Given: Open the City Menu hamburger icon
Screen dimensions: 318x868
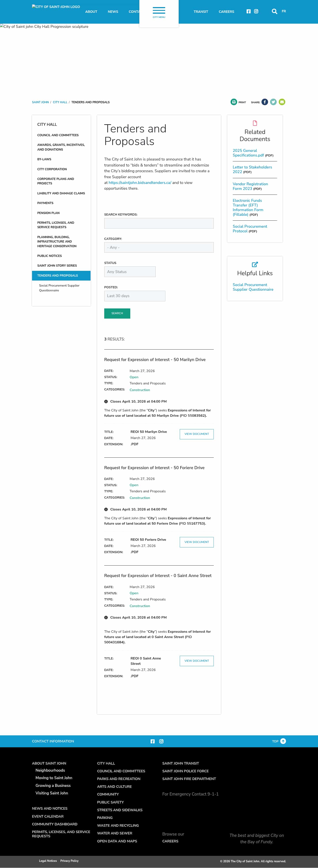Looking at the screenshot, I should tap(159, 10).
